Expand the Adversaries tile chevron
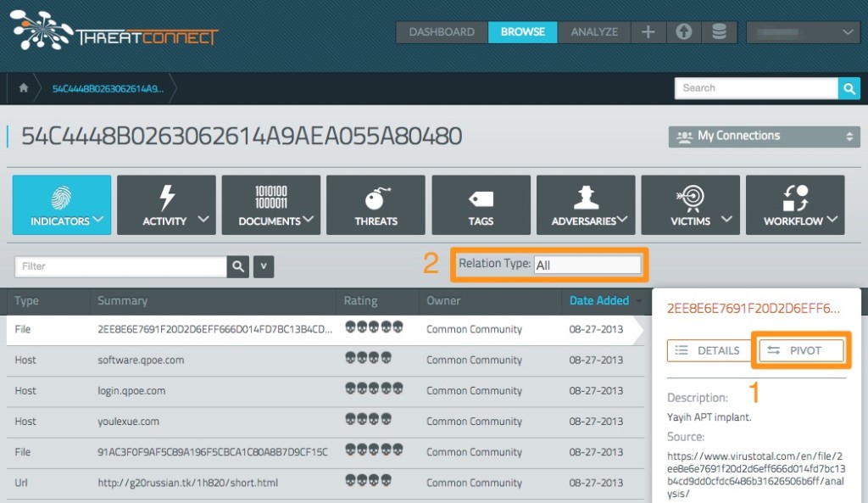 click(x=623, y=220)
